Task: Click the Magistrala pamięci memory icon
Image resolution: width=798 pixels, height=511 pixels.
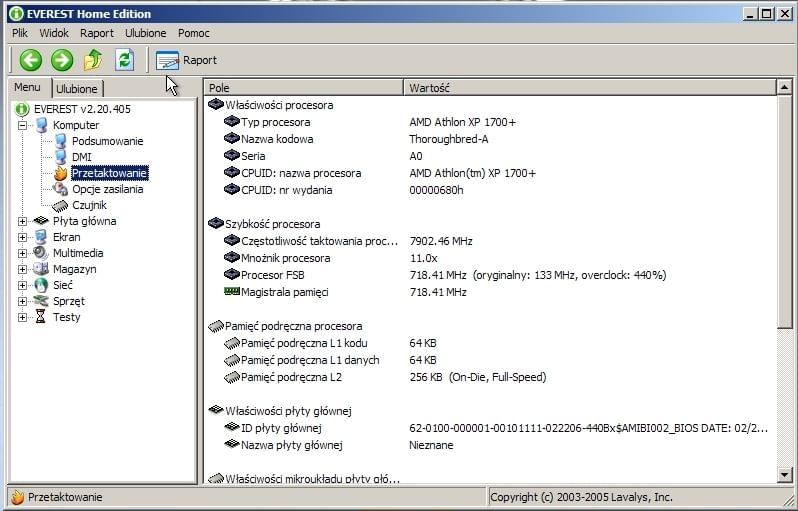Action: point(232,292)
